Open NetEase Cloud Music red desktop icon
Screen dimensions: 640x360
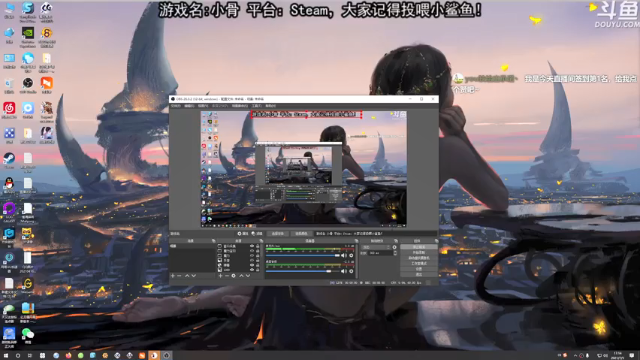pyautogui.click(x=9, y=110)
